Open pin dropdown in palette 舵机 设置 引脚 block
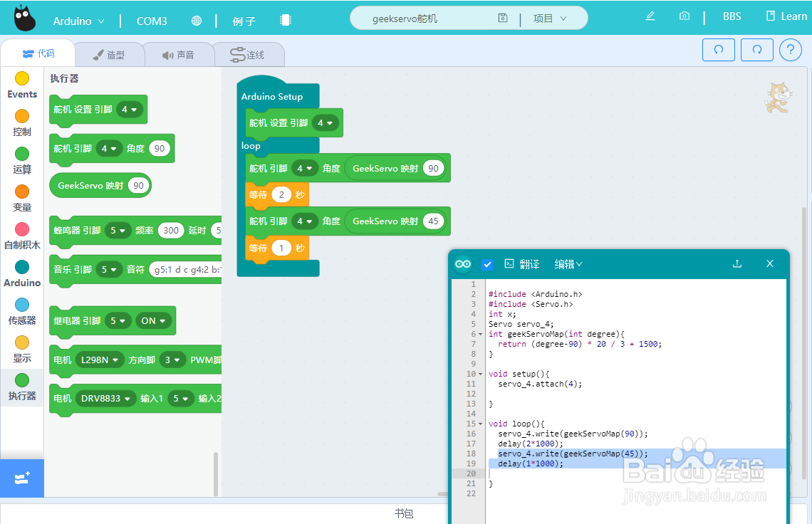The height and width of the screenshot is (524, 812). click(x=130, y=110)
